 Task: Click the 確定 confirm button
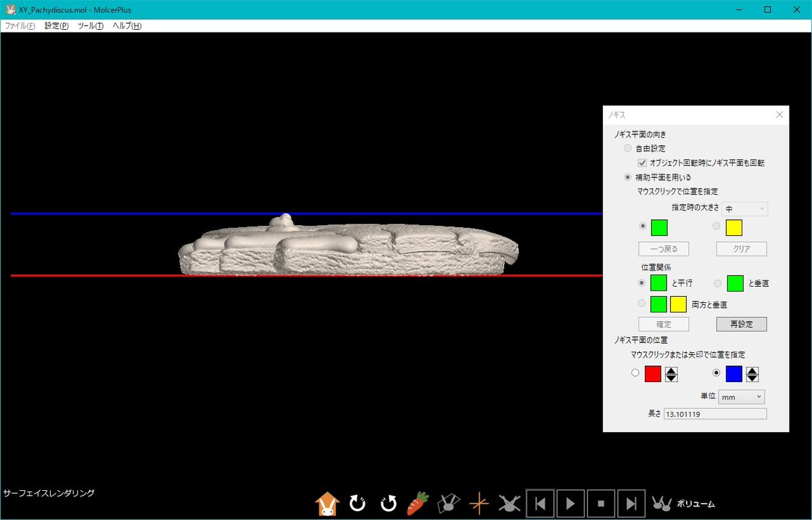click(664, 324)
